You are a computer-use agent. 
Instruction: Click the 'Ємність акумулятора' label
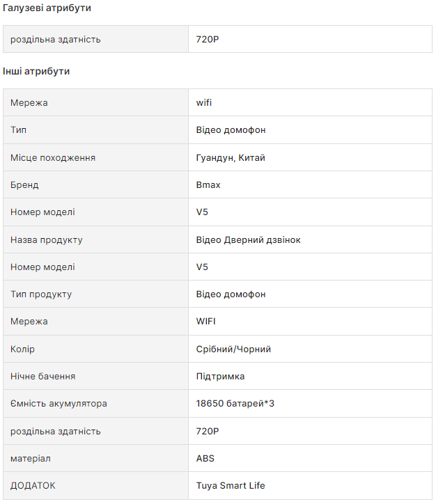point(59,404)
